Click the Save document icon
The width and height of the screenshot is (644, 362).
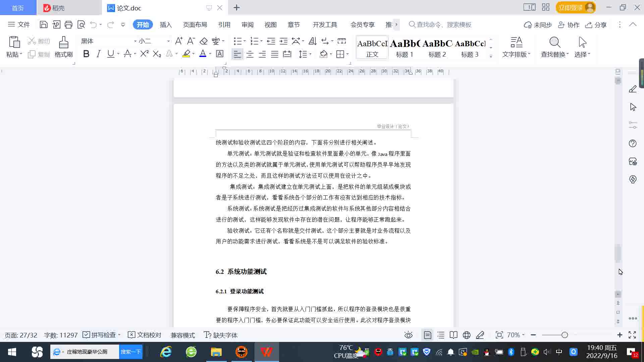tap(43, 24)
